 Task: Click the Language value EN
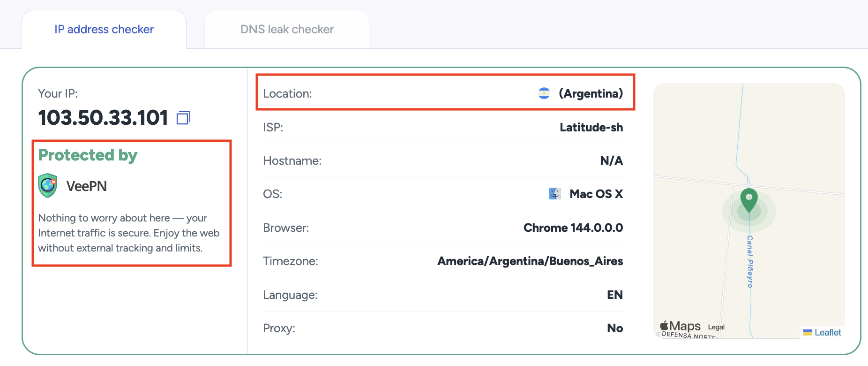[615, 295]
